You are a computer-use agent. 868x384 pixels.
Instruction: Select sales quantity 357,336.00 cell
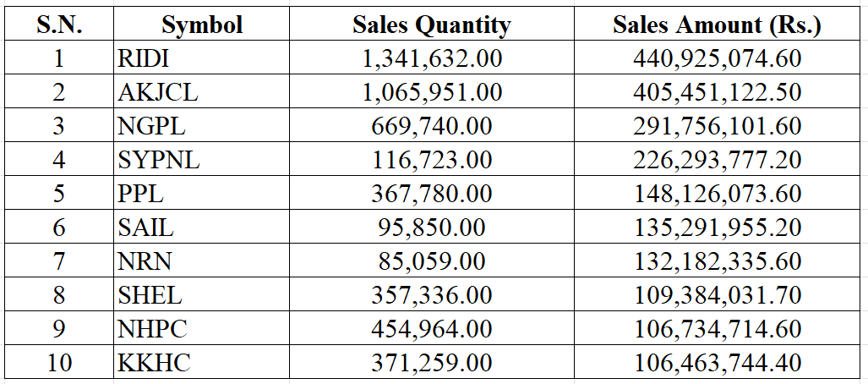click(x=431, y=295)
